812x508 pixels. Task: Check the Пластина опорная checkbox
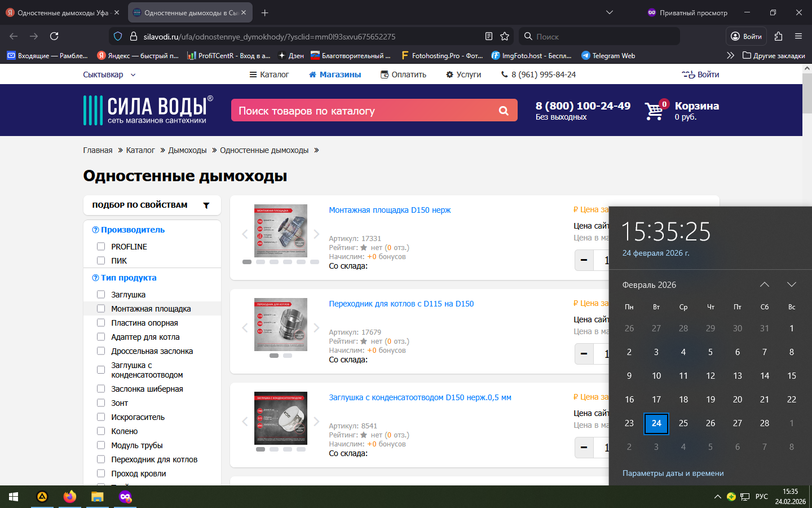click(x=101, y=323)
